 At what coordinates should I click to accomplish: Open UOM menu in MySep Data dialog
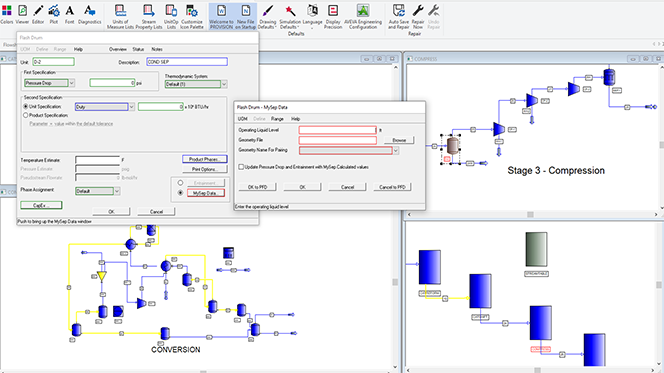(243, 119)
